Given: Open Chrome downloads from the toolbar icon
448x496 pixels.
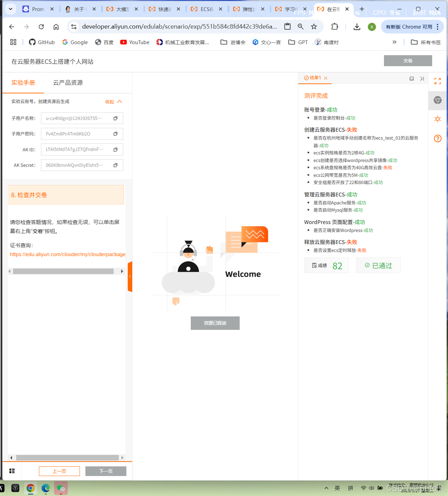Looking at the screenshot, I should point(357,27).
